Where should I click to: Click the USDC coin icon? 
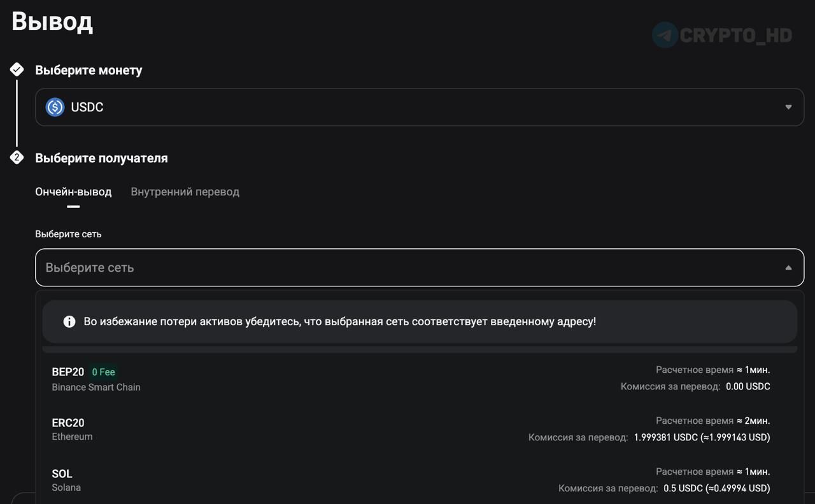55,107
